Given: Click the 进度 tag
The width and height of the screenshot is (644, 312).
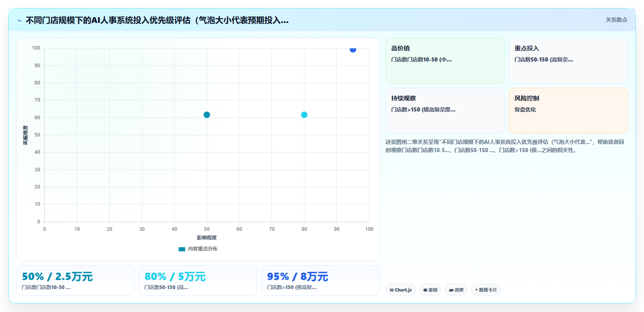Looking at the screenshot, I should pyautogui.click(x=456, y=290).
